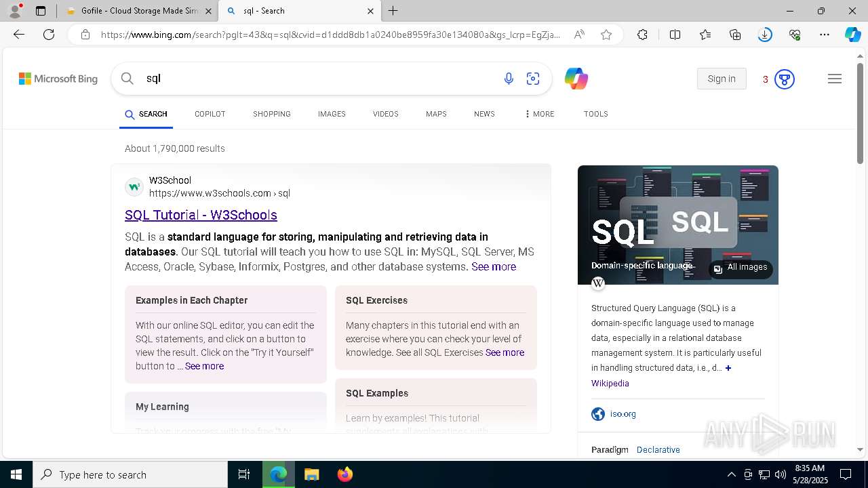Click the Windows taskbar search box
This screenshot has height=488, width=868.
[x=130, y=474]
